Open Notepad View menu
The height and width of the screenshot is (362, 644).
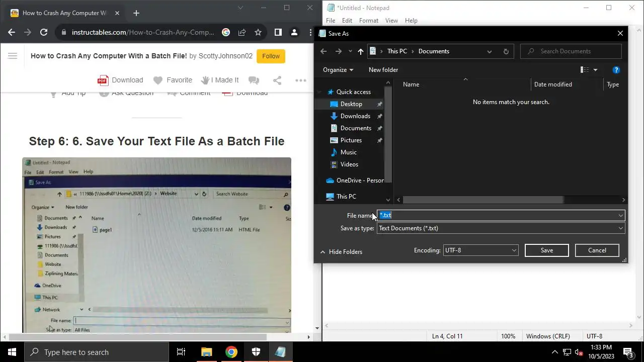coord(391,21)
